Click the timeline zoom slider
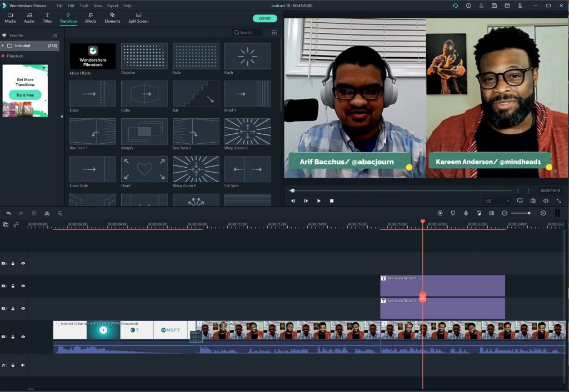Image resolution: width=569 pixels, height=392 pixels. (x=524, y=213)
